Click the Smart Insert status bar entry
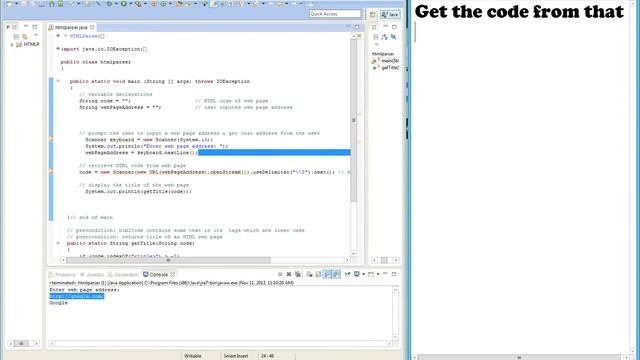This screenshot has width=640, height=360. coord(236,356)
